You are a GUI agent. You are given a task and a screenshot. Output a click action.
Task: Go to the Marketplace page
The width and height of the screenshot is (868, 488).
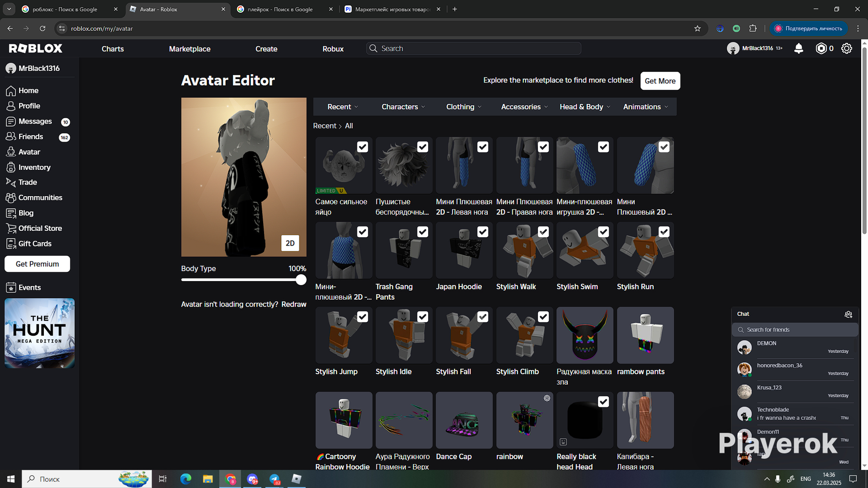click(x=190, y=49)
